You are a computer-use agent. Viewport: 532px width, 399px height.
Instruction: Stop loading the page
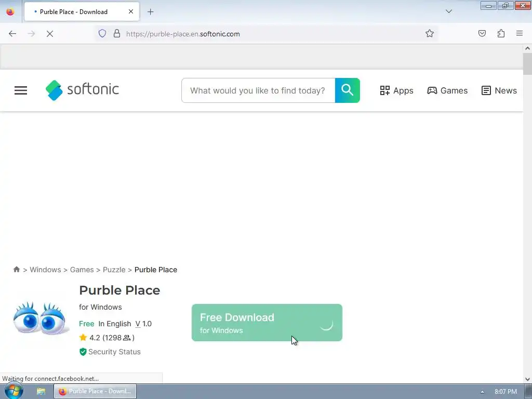(49, 34)
